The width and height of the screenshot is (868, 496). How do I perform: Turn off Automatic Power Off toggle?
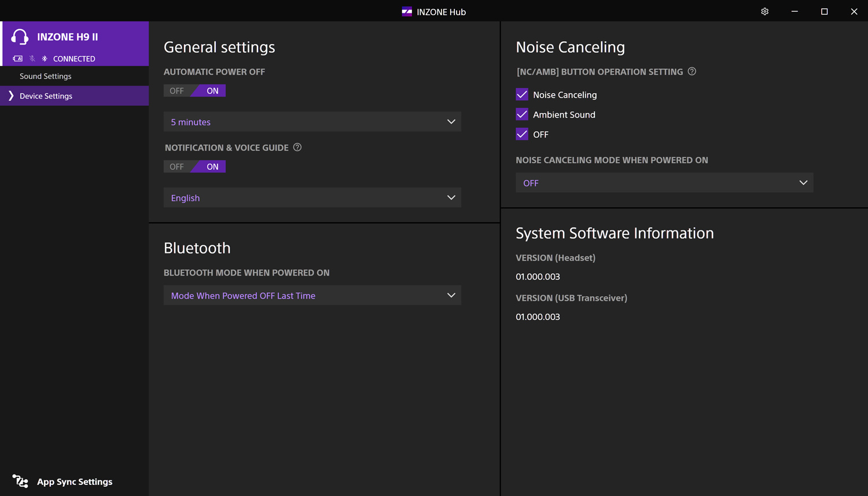tap(177, 91)
